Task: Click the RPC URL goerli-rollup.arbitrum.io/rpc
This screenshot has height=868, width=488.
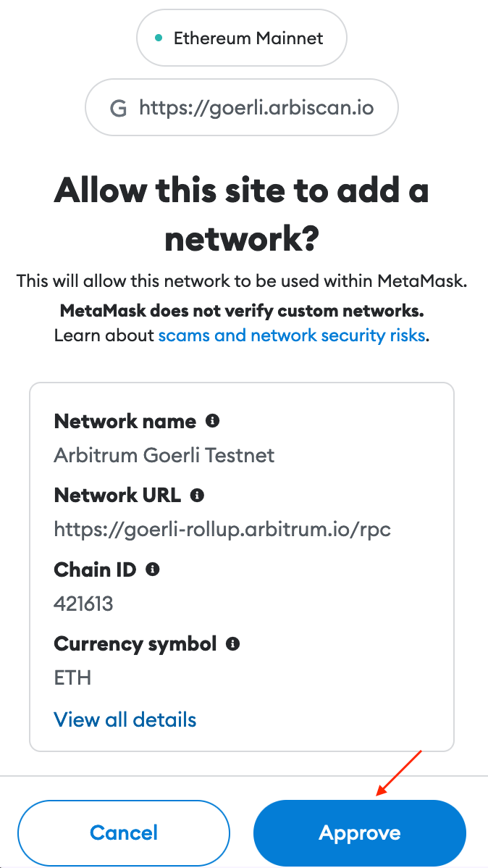Action: point(222,530)
